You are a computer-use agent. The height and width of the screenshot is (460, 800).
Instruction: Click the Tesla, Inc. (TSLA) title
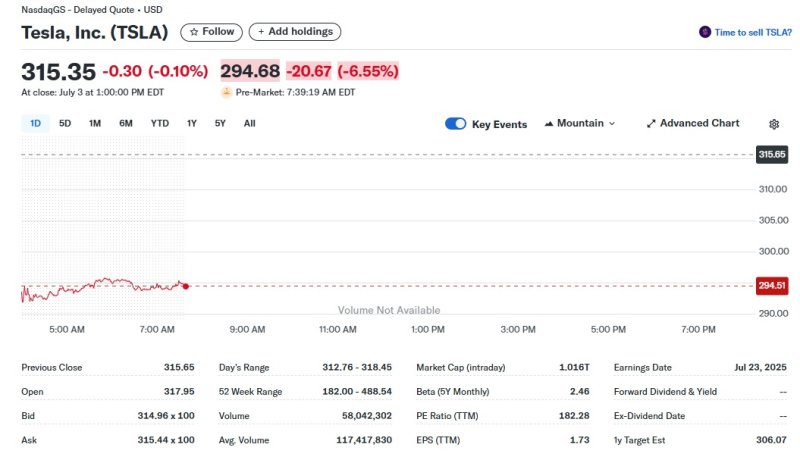pyautogui.click(x=95, y=33)
